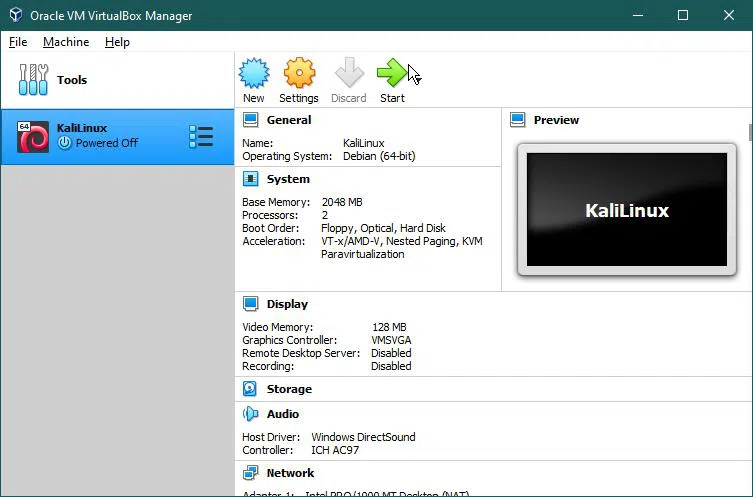The height and width of the screenshot is (497, 753).
Task: Click the Powered Off status text
Action: [x=107, y=143]
